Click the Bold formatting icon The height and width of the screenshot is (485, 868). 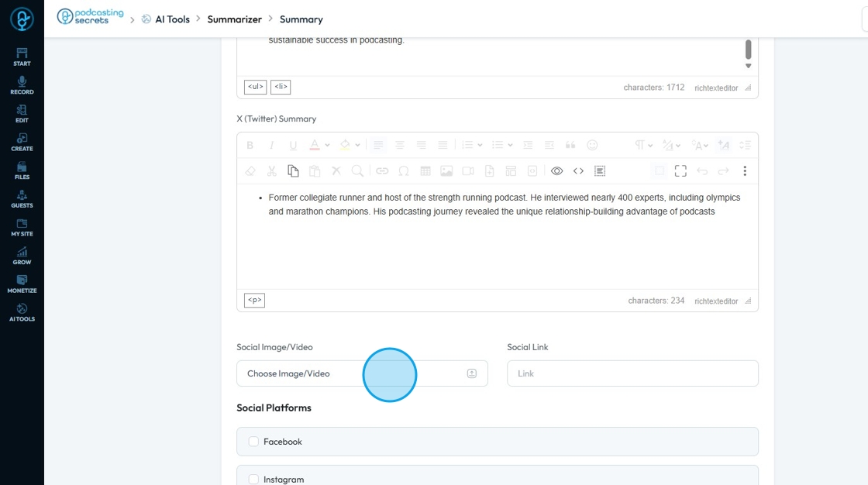coord(250,145)
